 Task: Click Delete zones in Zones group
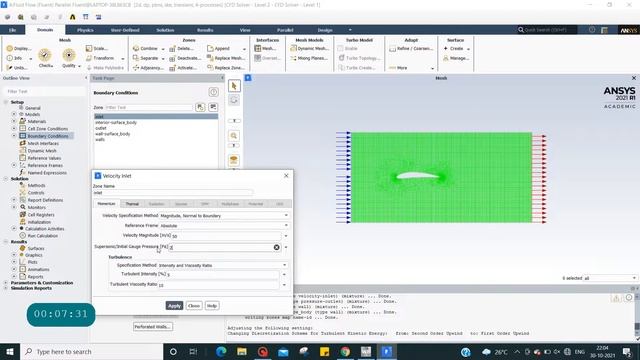(182, 48)
